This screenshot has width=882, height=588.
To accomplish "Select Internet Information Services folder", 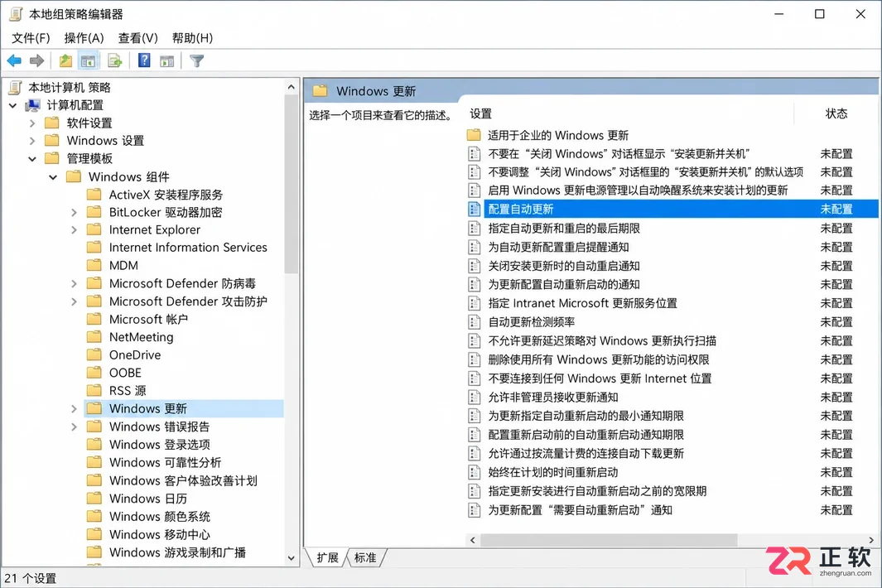I will (188, 247).
